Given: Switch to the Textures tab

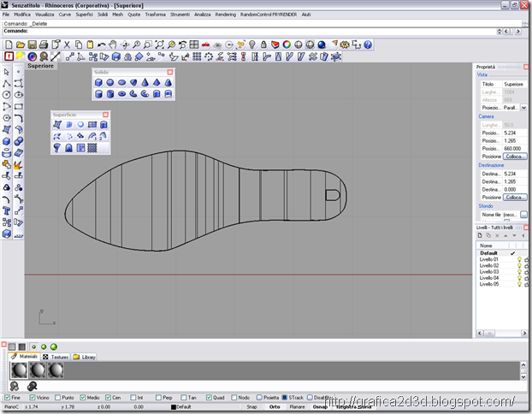Looking at the screenshot, I should pos(56,357).
